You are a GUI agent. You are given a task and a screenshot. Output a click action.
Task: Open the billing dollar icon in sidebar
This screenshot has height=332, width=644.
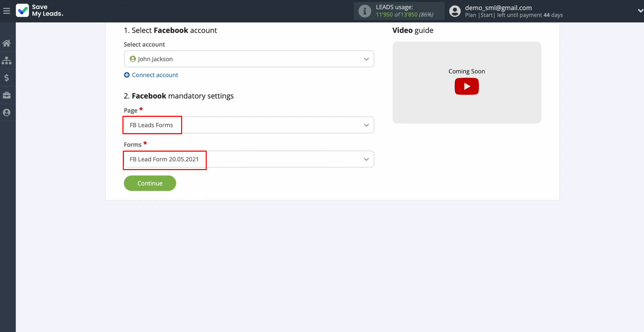click(6, 78)
